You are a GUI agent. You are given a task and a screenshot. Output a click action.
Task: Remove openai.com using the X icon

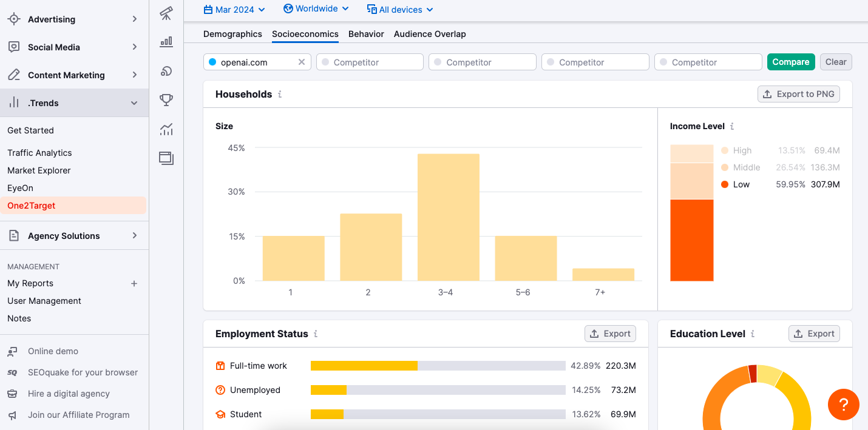tap(302, 62)
